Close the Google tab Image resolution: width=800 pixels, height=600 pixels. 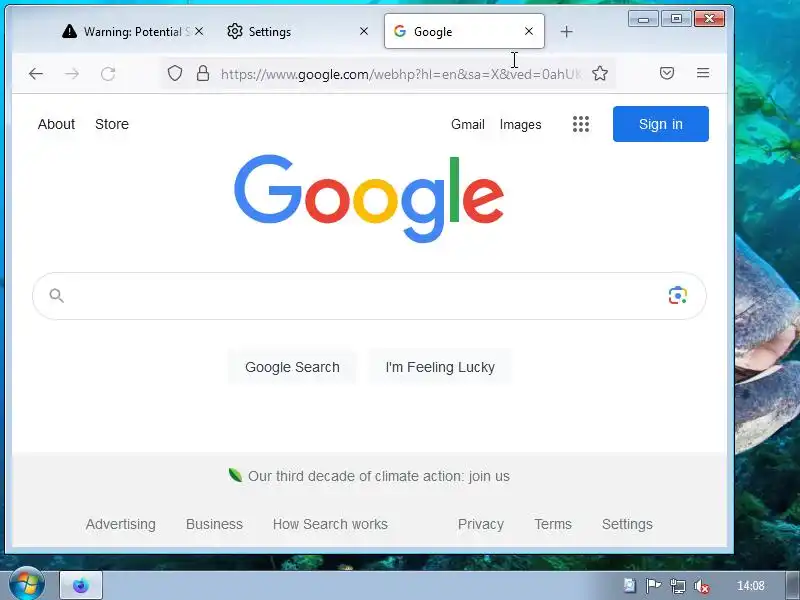click(x=529, y=32)
